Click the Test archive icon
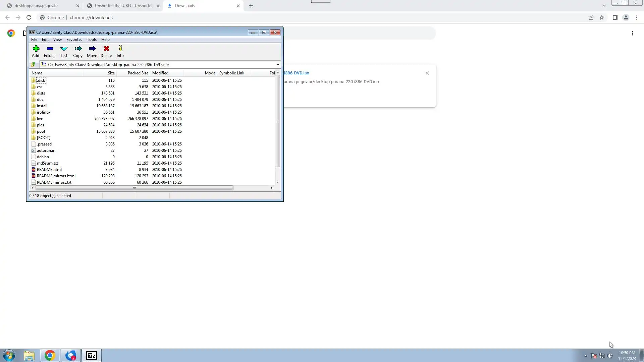Image resolution: width=644 pixels, height=362 pixels. pyautogui.click(x=64, y=51)
